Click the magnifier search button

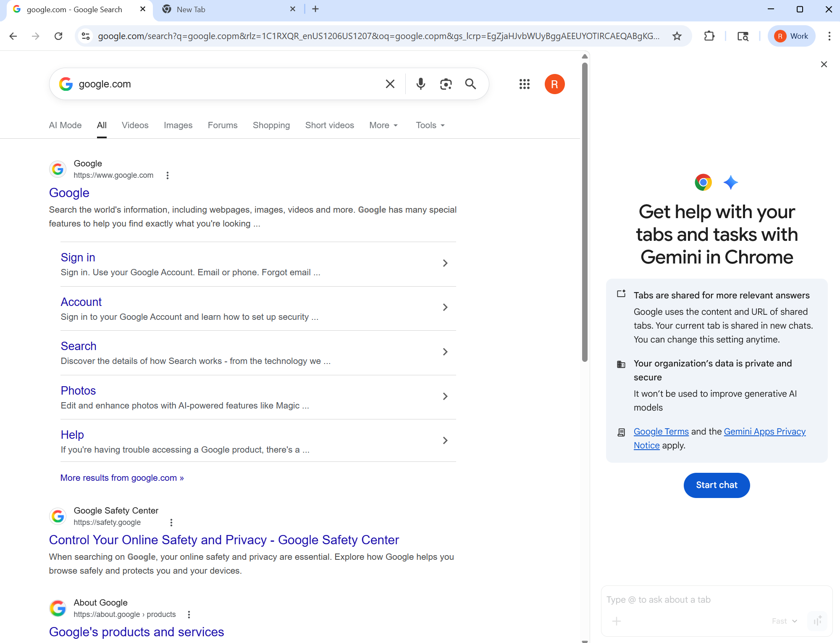click(x=470, y=84)
